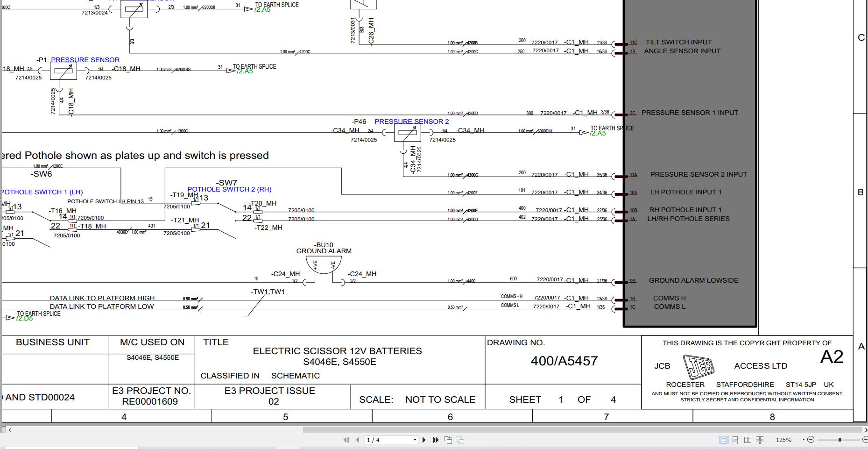
Task: Click the COMMS H text
Action: pyautogui.click(x=669, y=298)
